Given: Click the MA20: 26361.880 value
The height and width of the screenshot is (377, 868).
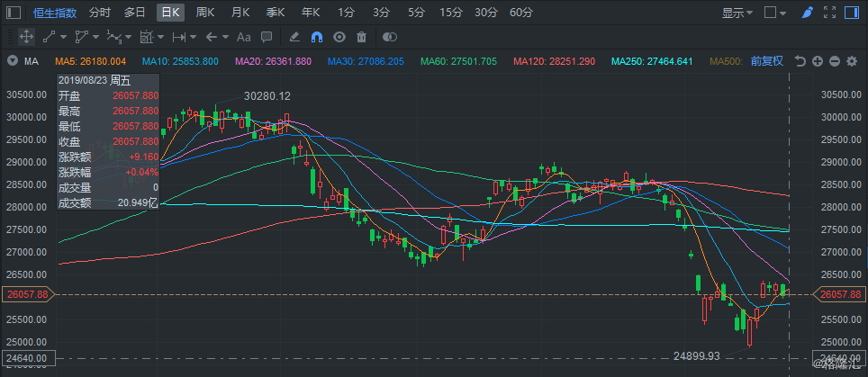Looking at the screenshot, I should coord(273,61).
